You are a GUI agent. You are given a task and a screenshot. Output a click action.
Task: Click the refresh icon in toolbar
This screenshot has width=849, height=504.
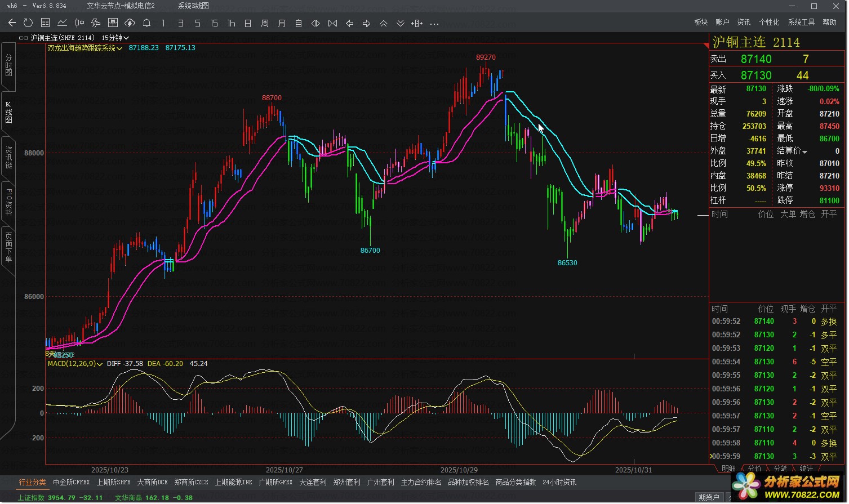pyautogui.click(x=28, y=23)
